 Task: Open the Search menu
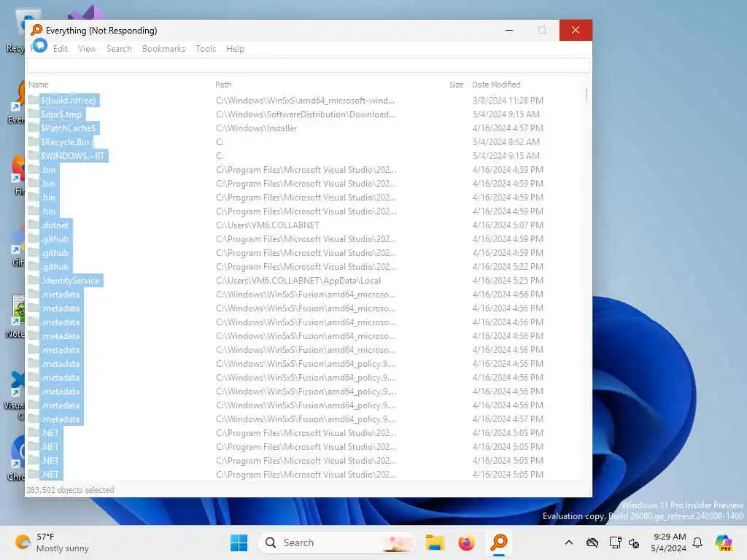coord(119,49)
